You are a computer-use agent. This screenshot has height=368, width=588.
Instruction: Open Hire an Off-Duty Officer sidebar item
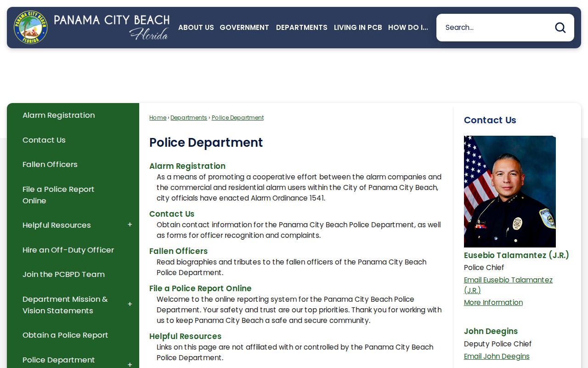tap(68, 250)
